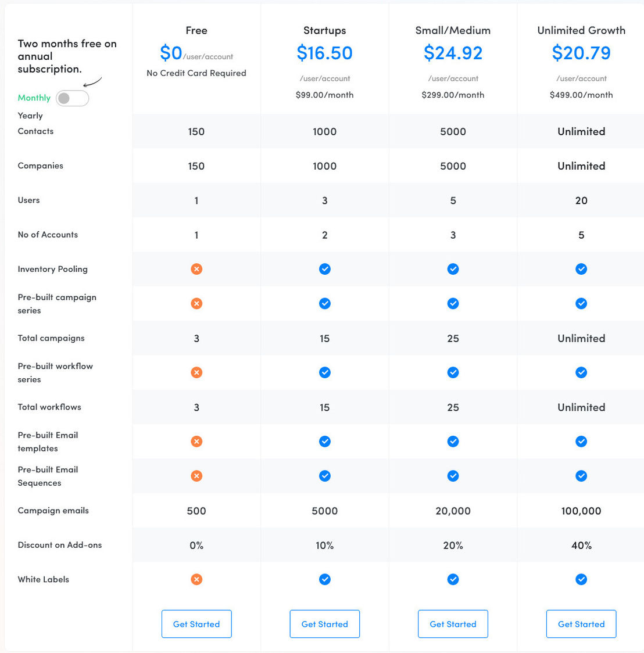Click the Campaign emails row label
This screenshot has width=644, height=653.
(x=53, y=511)
